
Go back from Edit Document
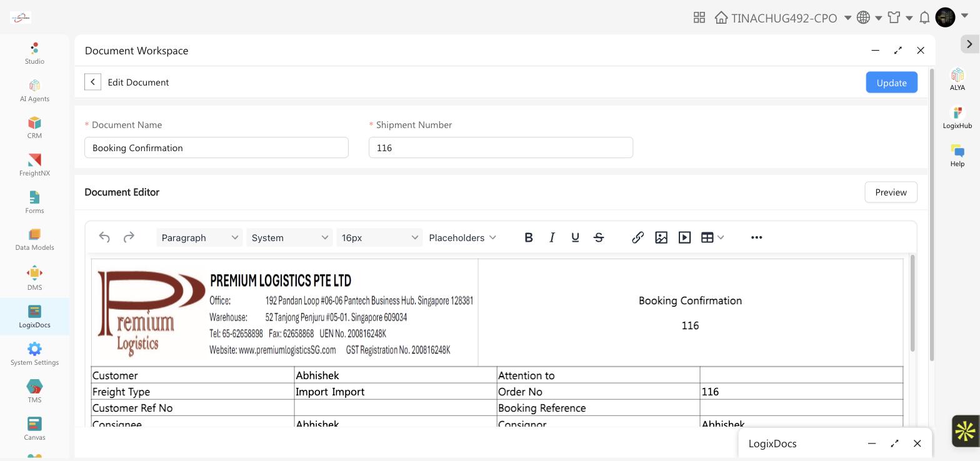tap(92, 82)
